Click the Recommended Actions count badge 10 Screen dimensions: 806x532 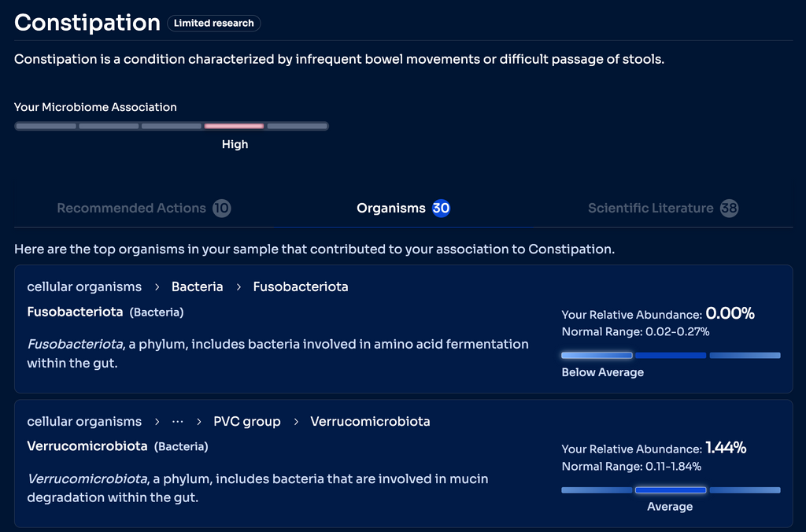click(x=222, y=209)
